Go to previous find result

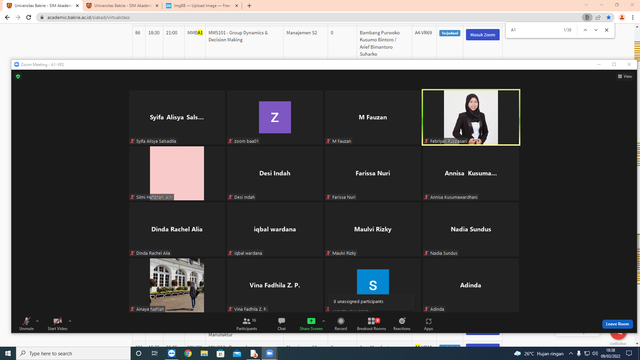tap(585, 30)
